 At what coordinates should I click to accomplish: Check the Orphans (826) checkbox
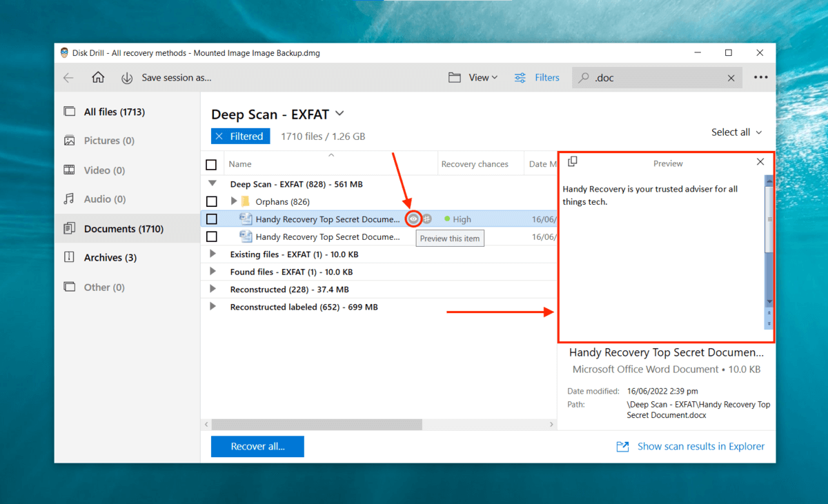pyautogui.click(x=211, y=201)
